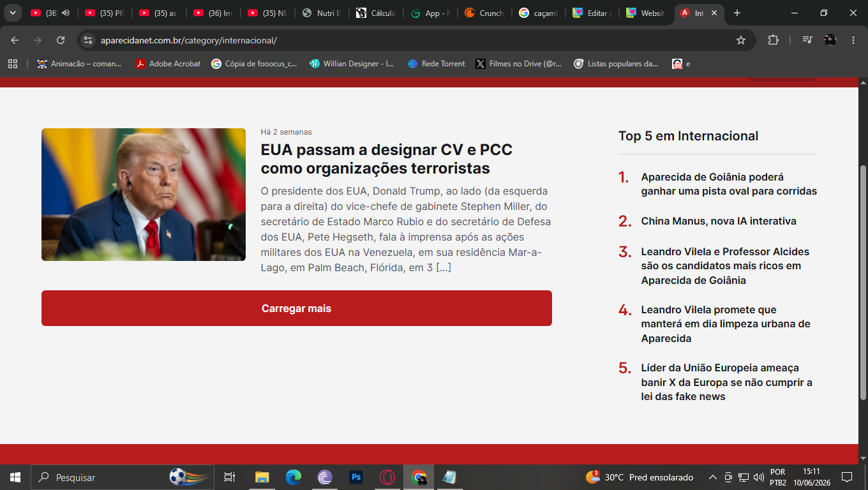Show hidden system tray icons
The height and width of the screenshot is (490, 868).
pyautogui.click(x=712, y=477)
